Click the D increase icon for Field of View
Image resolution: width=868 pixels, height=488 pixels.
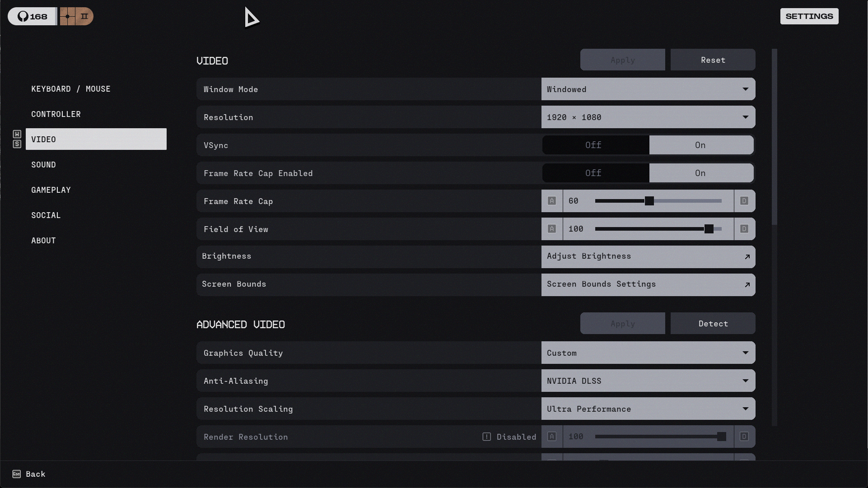click(x=744, y=229)
